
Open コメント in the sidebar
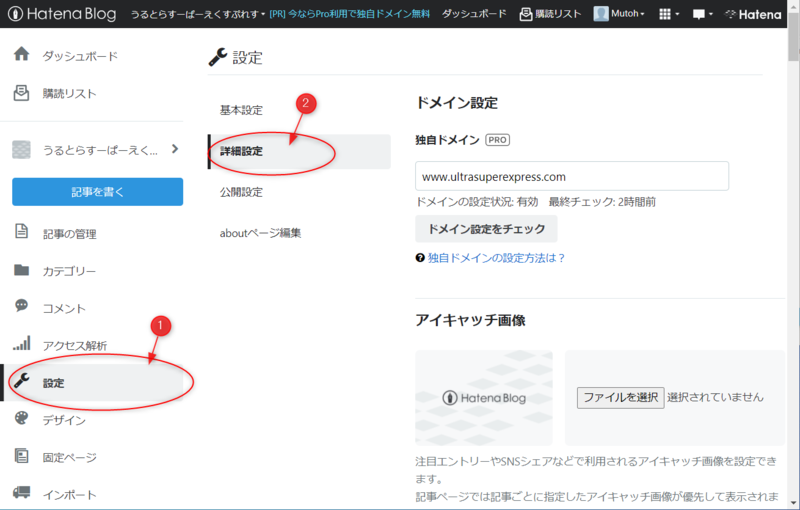[x=64, y=309]
